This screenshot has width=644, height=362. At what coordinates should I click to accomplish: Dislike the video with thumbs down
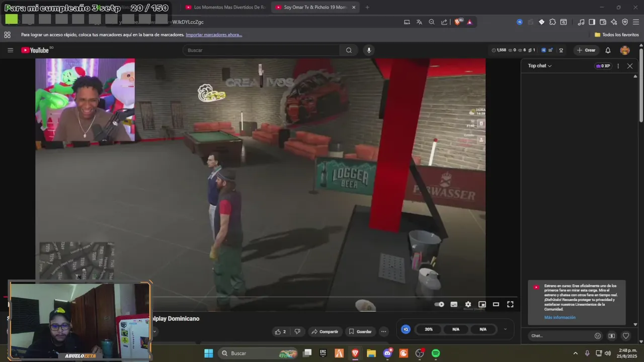[297, 331]
